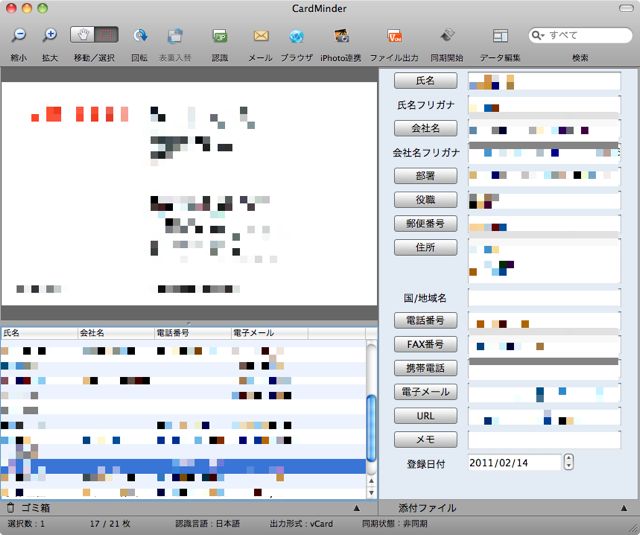Sort list by 会社名 column header
Viewport: 640px width, 535px height.
point(116,333)
